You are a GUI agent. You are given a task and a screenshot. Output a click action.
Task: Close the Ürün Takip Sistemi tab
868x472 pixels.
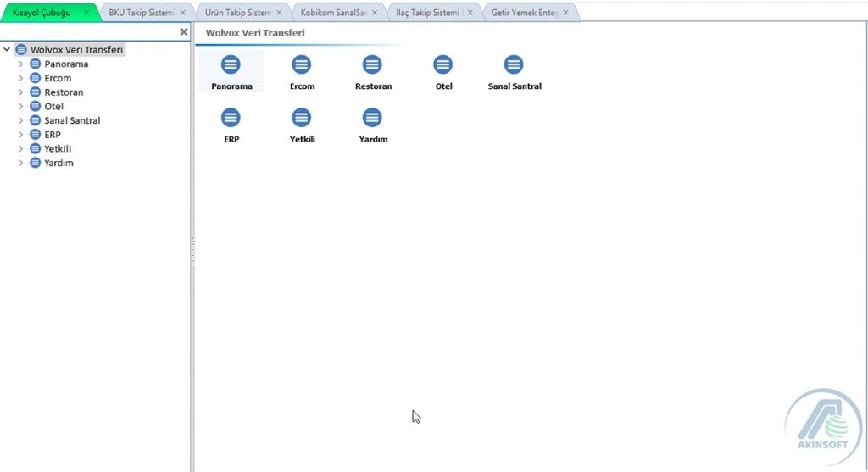tap(279, 12)
